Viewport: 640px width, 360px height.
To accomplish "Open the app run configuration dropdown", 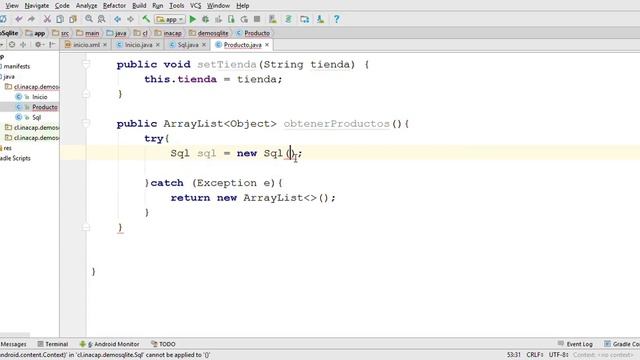I will [x=170, y=19].
